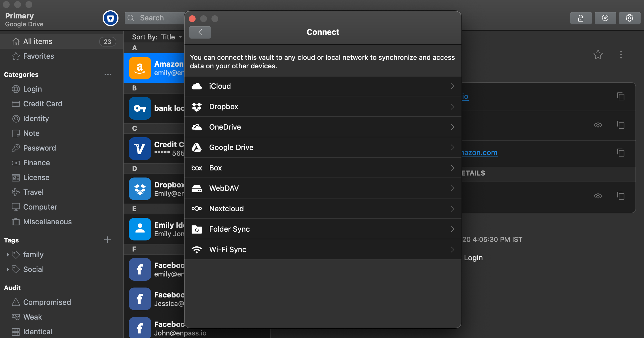Click the Google Drive row chevron
Viewport: 644px width, 338px height.
(x=452, y=147)
